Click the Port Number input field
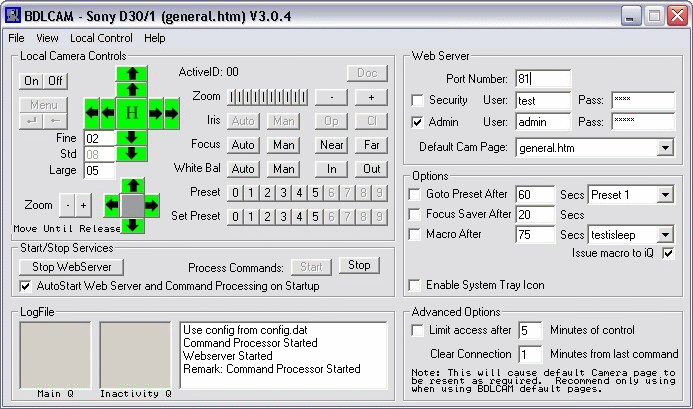693x409 pixels. pos(542,79)
